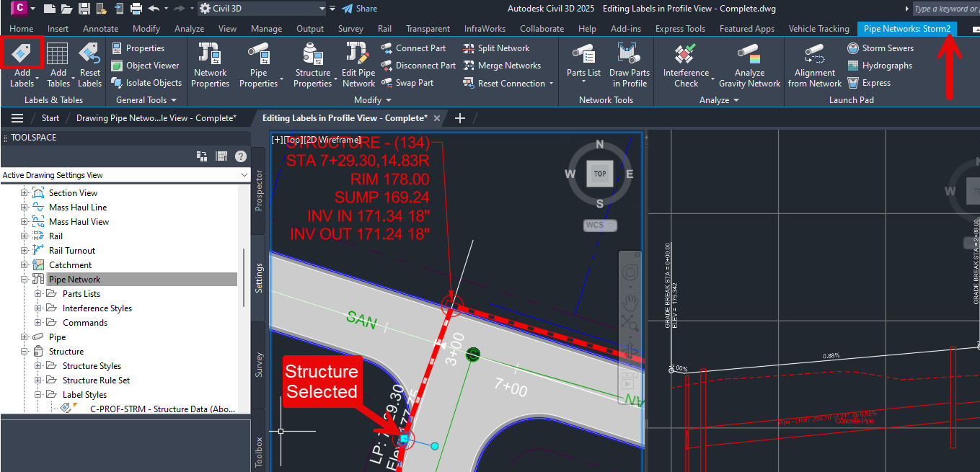Click the Save icon in quick access toolbar
This screenshot has width=980, height=472.
tap(84, 9)
